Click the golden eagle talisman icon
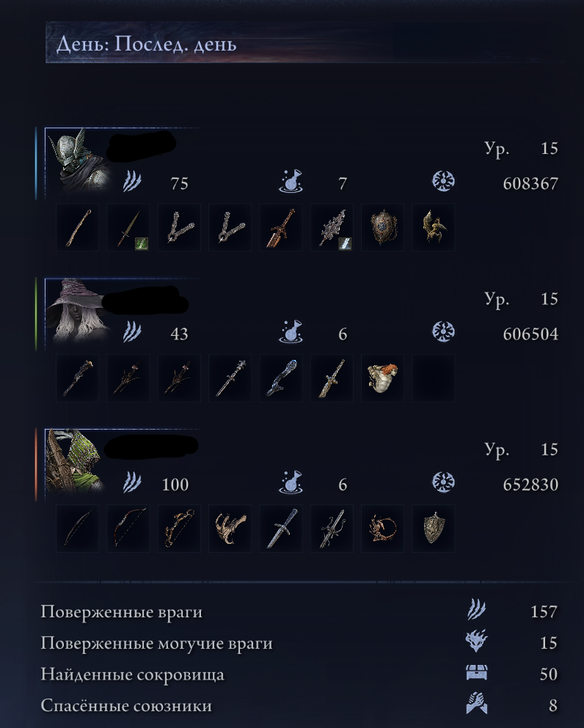This screenshot has width=584, height=728. pyautogui.click(x=434, y=227)
